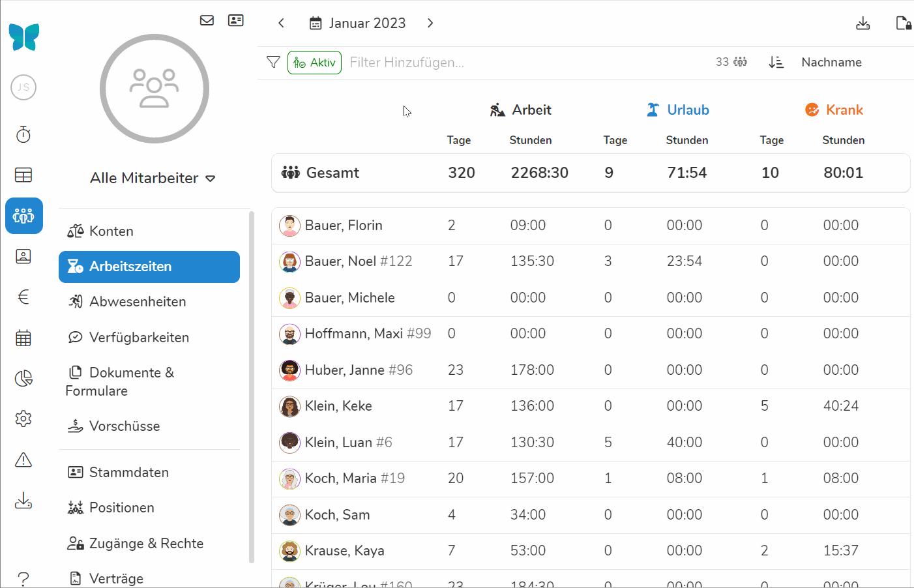Open the Januar 2023 date picker
The image size is (914, 588).
coord(357,23)
